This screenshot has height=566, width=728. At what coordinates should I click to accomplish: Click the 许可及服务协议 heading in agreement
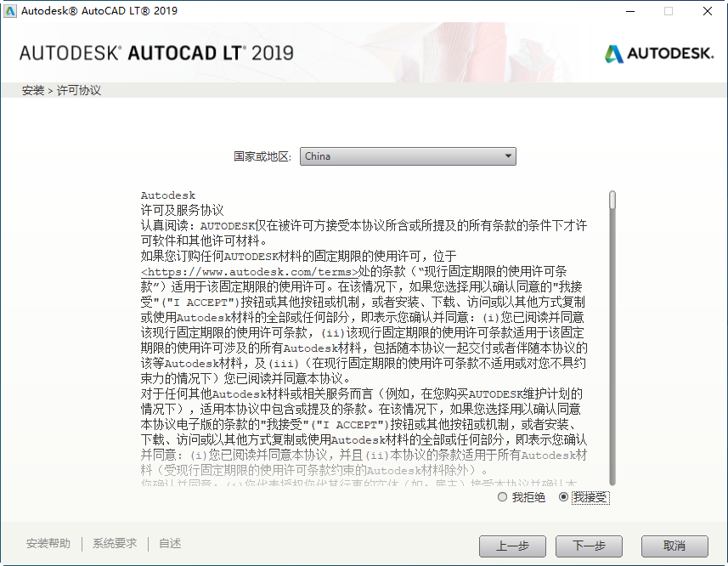click(x=183, y=210)
